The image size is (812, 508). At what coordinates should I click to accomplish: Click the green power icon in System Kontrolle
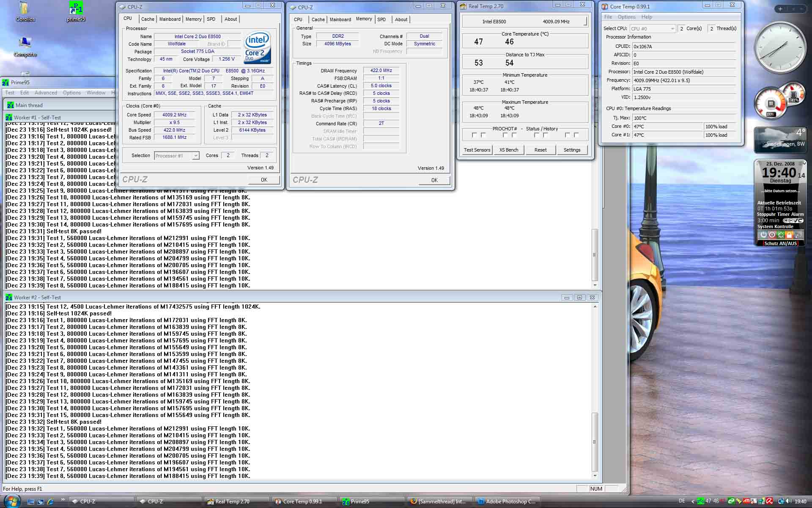(x=763, y=235)
